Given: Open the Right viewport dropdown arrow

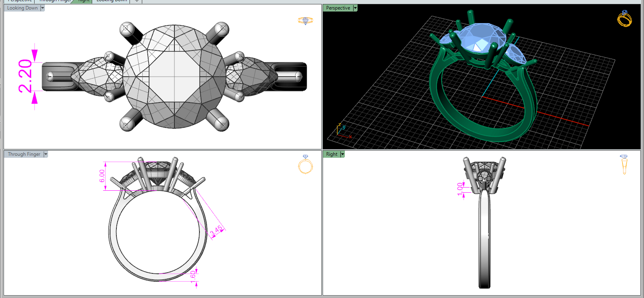Looking at the screenshot, I should [342, 154].
